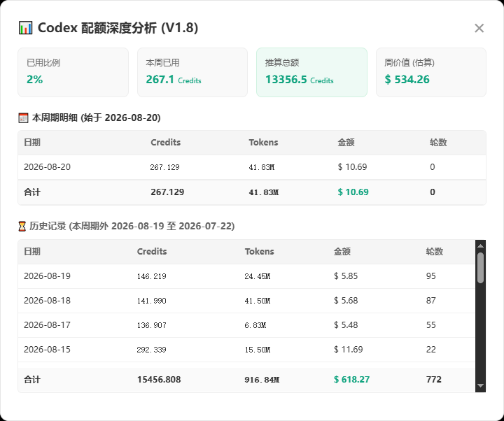Click heading '历史记录 (本周期外 2026-08-19 至 2026-07-22)'
This screenshot has height=421, width=504.
[x=132, y=227]
